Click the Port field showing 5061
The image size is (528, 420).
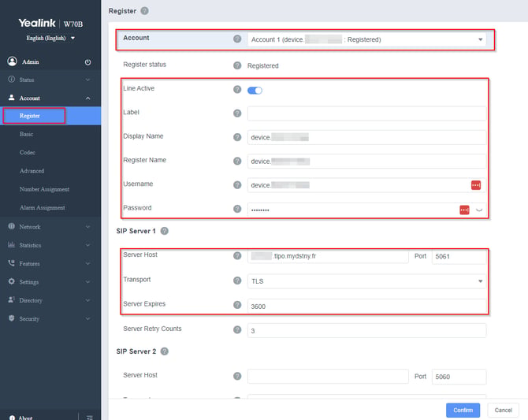[x=459, y=256]
